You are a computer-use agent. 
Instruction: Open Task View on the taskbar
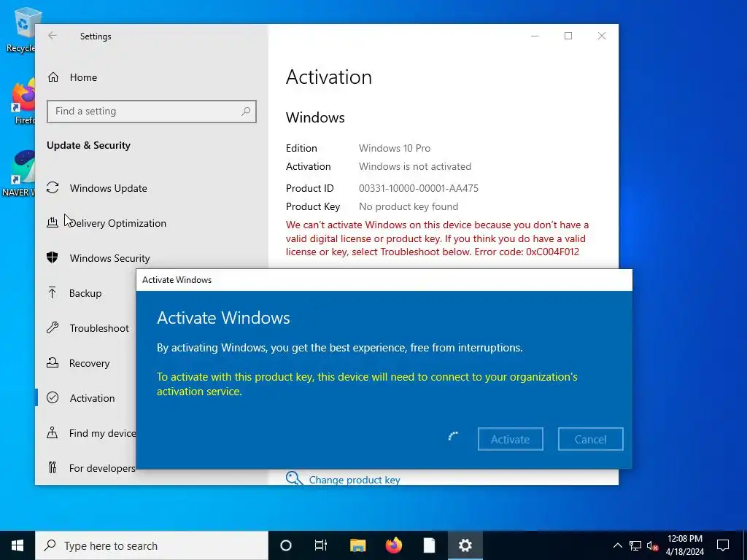[x=321, y=545]
